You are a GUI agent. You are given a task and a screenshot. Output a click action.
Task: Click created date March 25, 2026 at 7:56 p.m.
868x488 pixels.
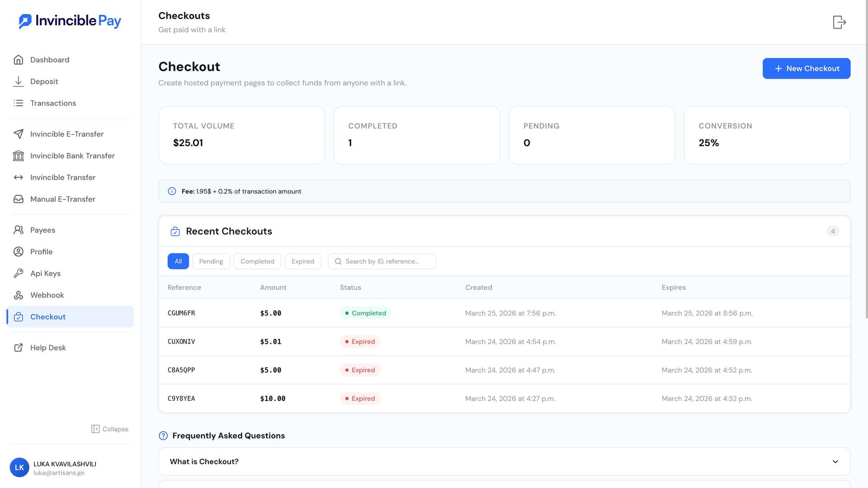coord(510,313)
